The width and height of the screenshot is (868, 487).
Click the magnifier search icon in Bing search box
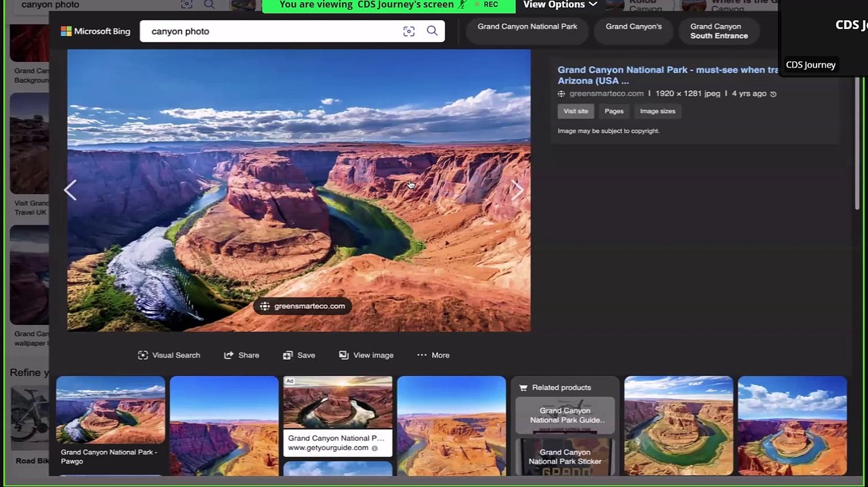click(x=432, y=31)
